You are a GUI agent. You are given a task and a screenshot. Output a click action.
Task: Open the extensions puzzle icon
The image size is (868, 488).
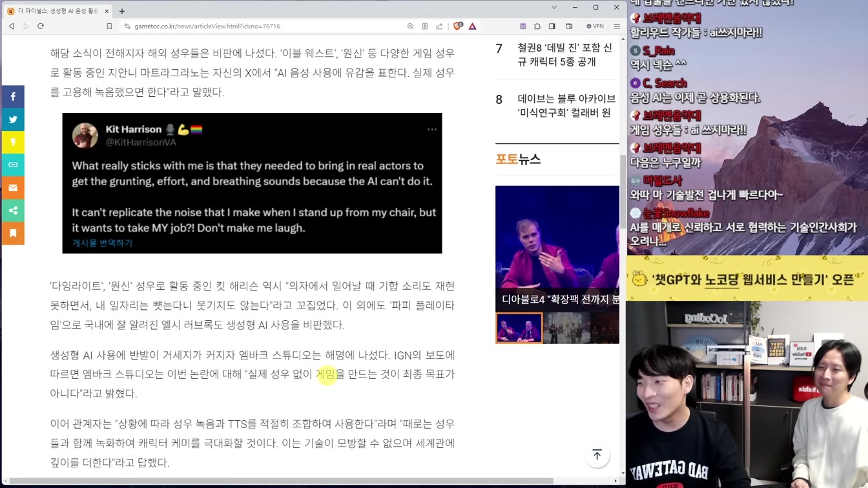pos(537,26)
